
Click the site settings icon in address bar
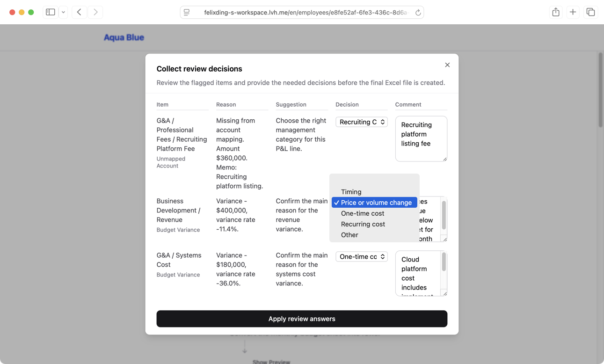coord(187,13)
